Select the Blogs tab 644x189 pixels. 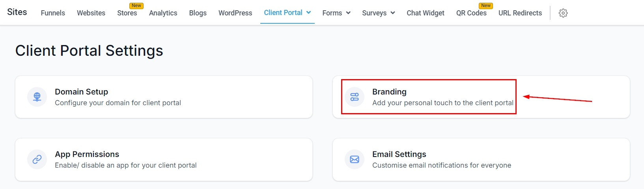pyautogui.click(x=198, y=13)
